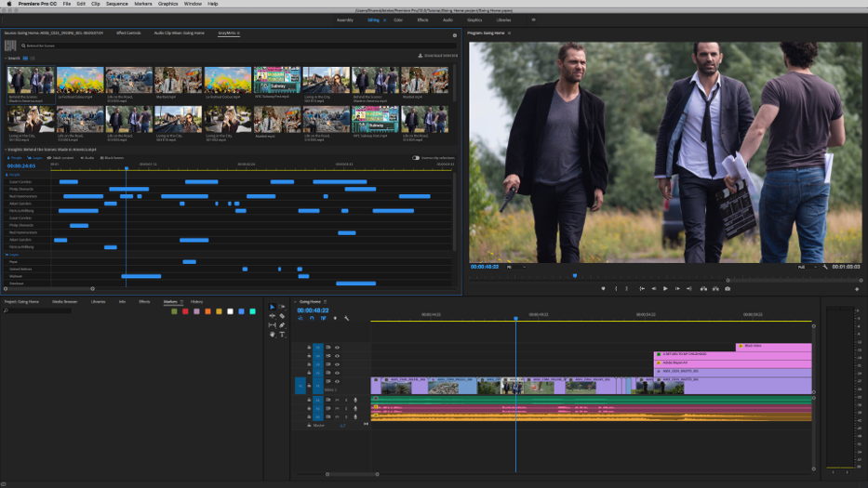The image size is (868, 488).
Task: Choose the red marker color swatch
Action: 185,311
